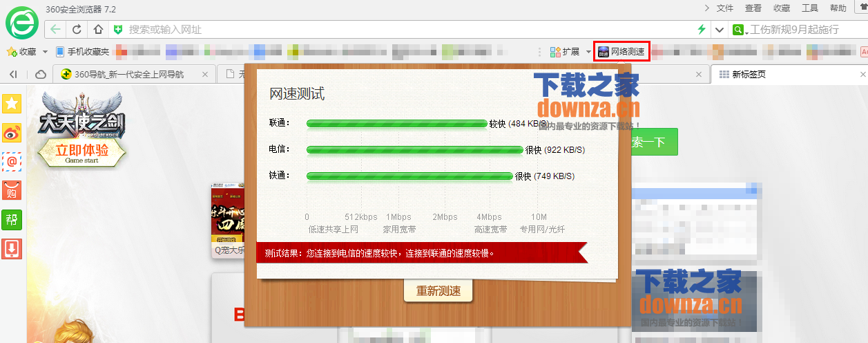
Task: Click the red 测试结果 banner text
Action: click(381, 253)
